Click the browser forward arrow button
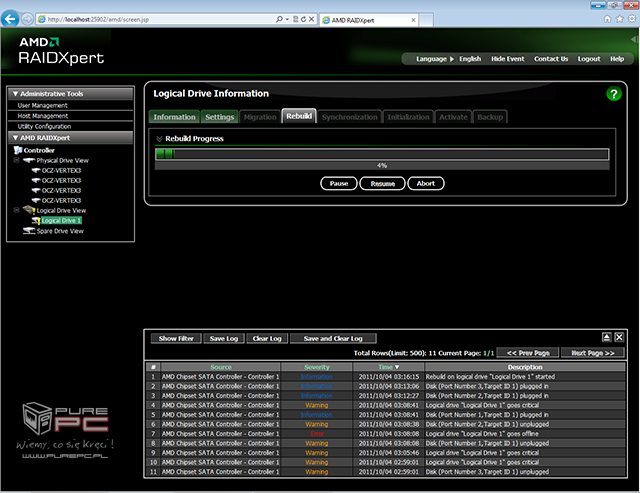Viewport: 640px width, 493px height. coord(27,19)
